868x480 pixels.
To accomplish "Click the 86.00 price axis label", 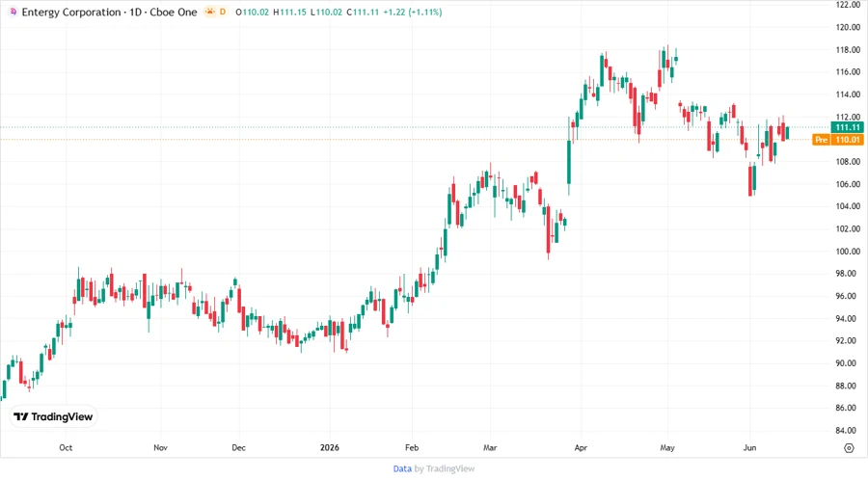I will (x=848, y=408).
